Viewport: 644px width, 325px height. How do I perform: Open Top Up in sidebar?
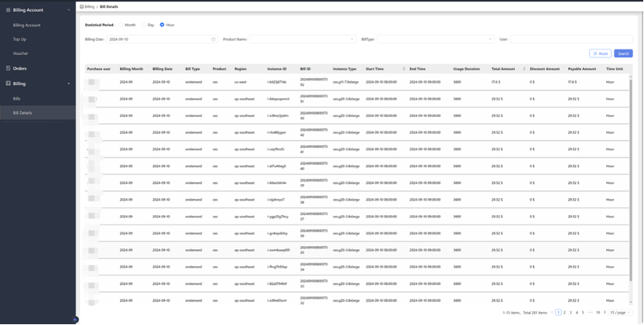coord(19,39)
